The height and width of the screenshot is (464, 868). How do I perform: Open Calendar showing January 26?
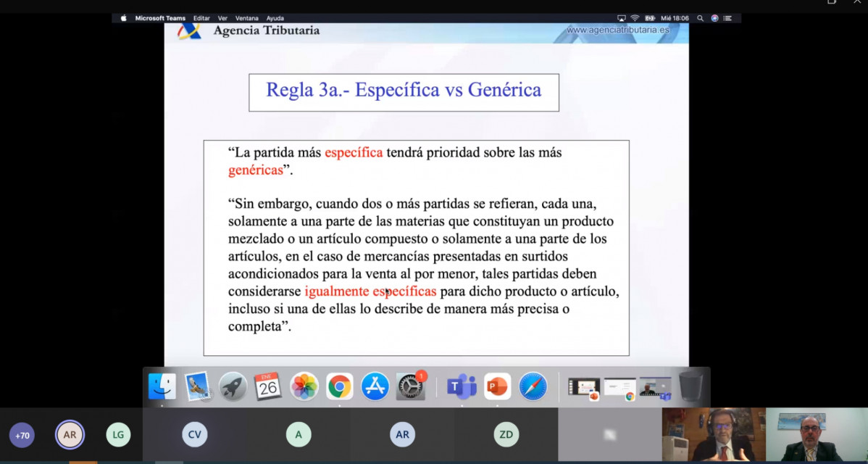point(269,386)
